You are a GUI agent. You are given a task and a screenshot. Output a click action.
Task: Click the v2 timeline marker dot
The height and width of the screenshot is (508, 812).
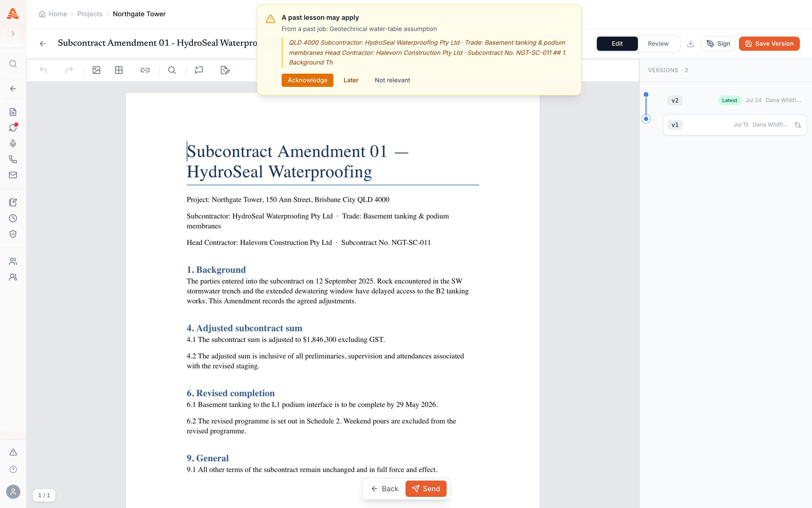click(x=646, y=95)
